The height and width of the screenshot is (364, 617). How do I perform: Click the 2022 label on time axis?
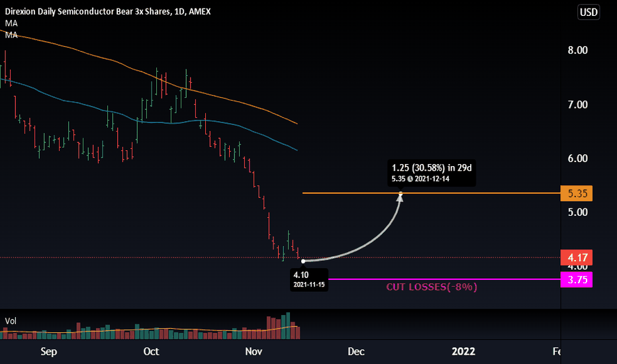pyautogui.click(x=463, y=351)
